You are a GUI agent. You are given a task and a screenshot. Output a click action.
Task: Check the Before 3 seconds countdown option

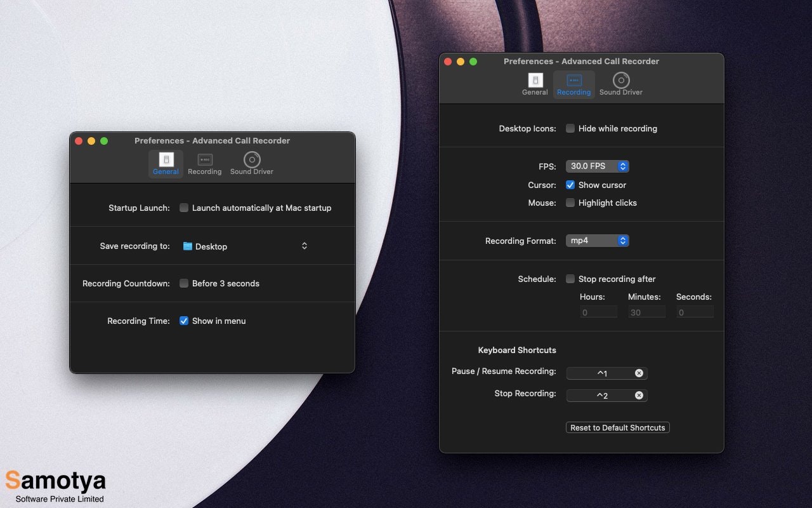coord(184,283)
